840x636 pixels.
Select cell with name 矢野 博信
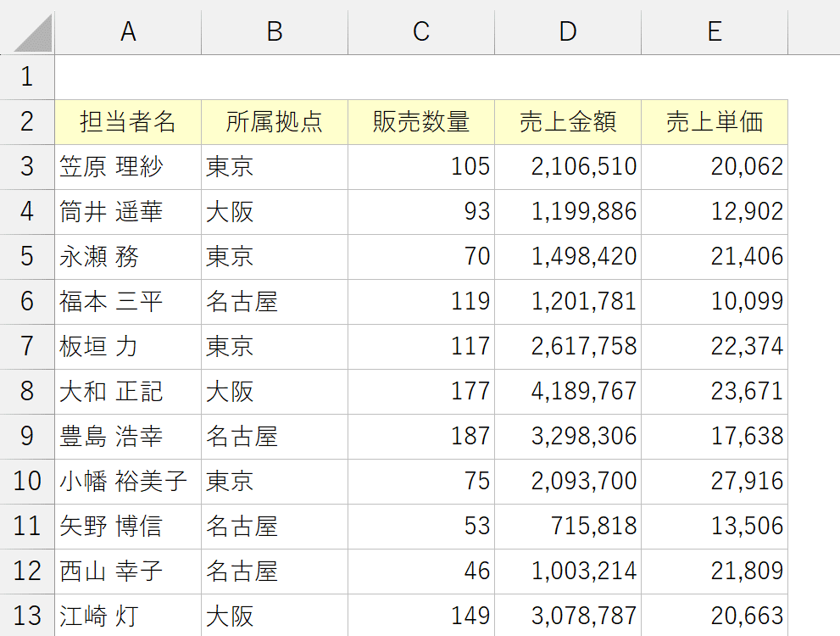(x=128, y=526)
